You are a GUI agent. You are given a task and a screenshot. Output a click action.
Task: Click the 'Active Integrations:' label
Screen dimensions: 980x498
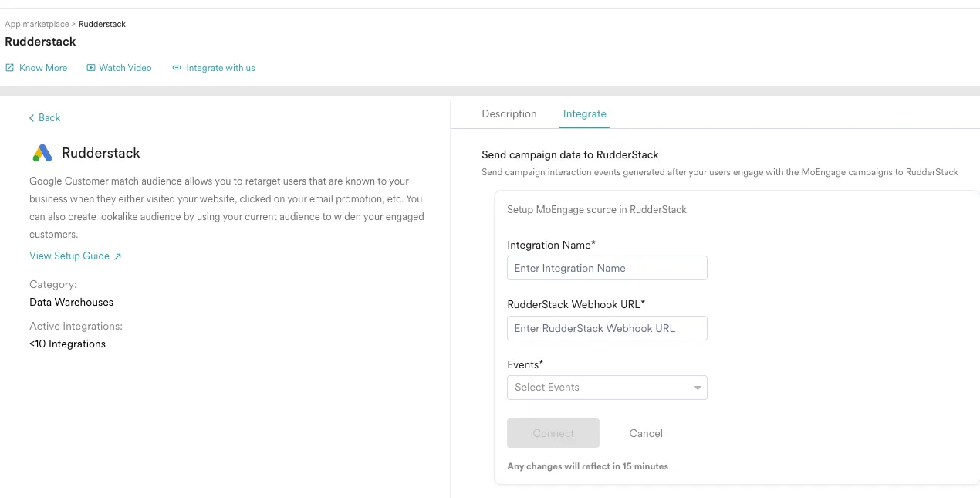(x=76, y=326)
